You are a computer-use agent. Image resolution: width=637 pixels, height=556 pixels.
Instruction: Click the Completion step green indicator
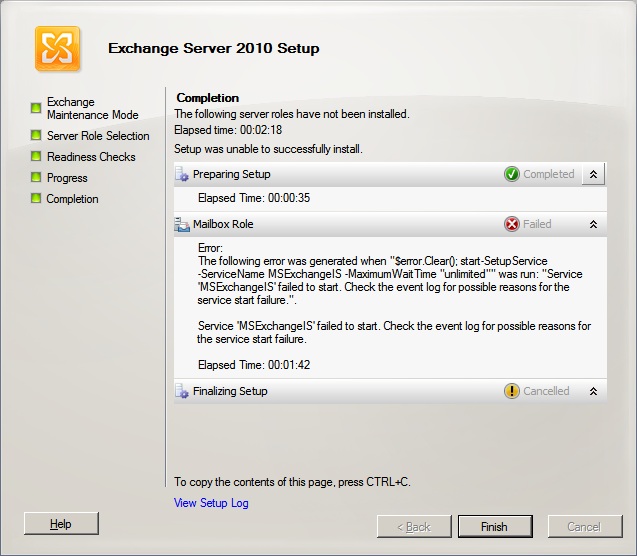(x=36, y=198)
